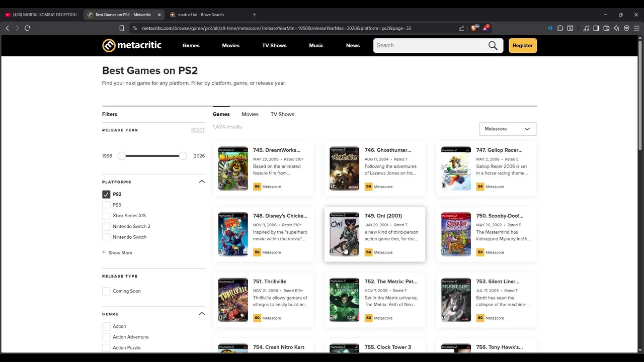The height and width of the screenshot is (362, 644).
Task: Open TV Shows in the top navigation
Action: click(x=274, y=45)
